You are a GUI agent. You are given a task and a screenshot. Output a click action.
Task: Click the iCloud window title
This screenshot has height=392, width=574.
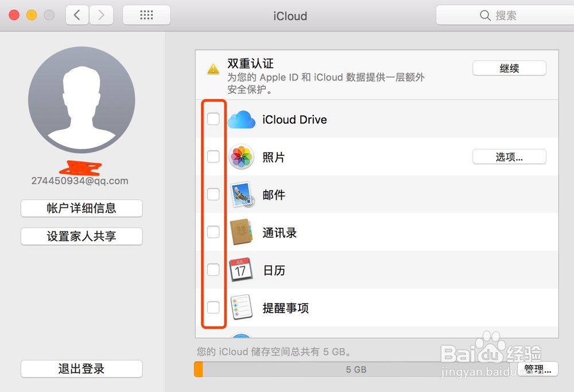click(x=290, y=16)
